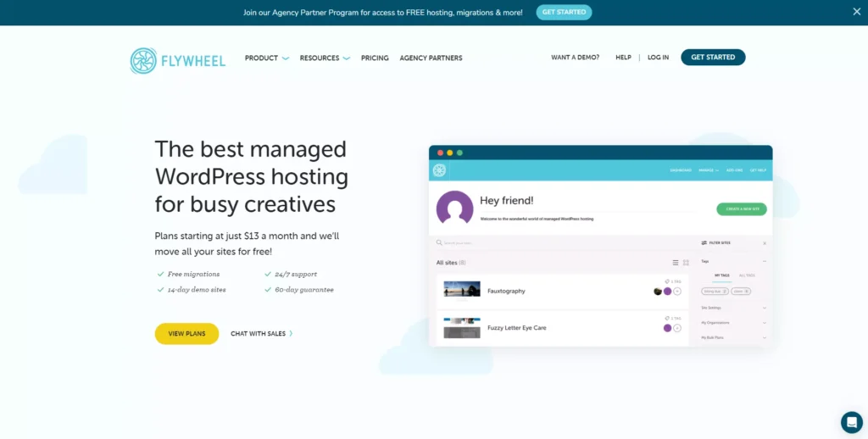
Task: Switch to grid view icon
Action: click(686, 263)
